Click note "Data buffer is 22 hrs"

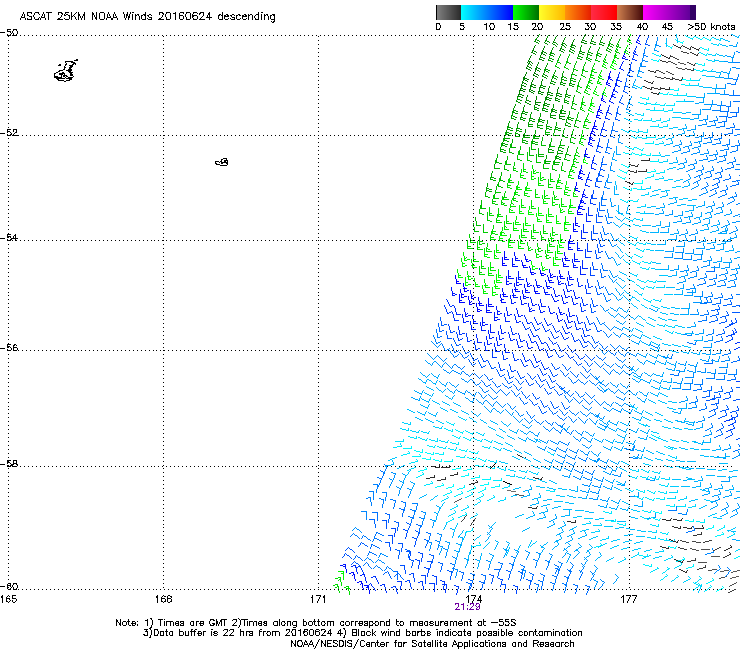pos(198,633)
